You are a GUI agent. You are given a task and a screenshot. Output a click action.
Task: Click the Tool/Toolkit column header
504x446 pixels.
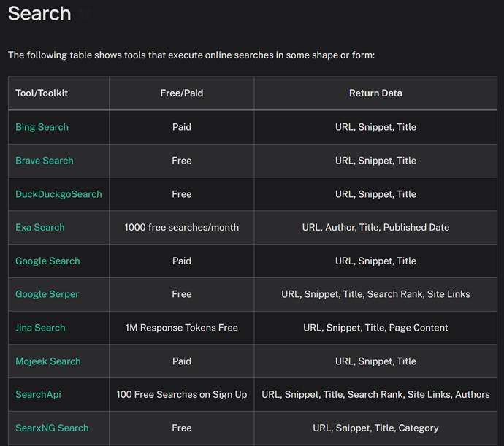tap(42, 93)
